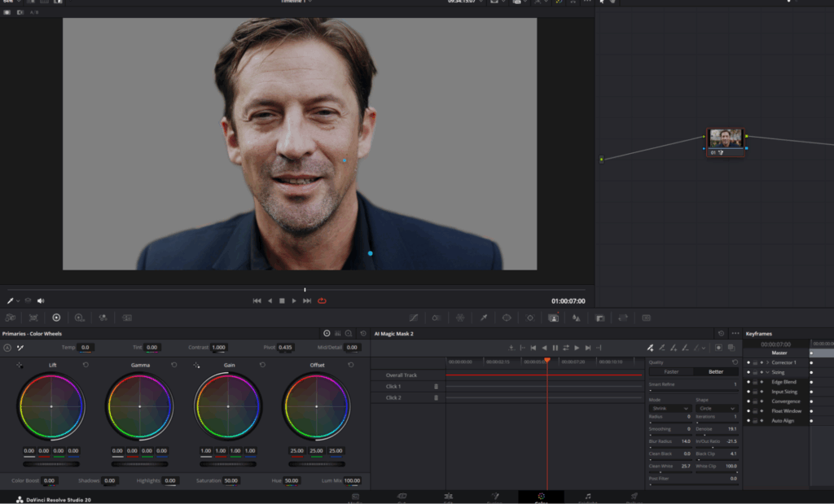Image resolution: width=834 pixels, height=504 pixels.
Task: Toggle auto color balance A button
Action: coord(7,348)
